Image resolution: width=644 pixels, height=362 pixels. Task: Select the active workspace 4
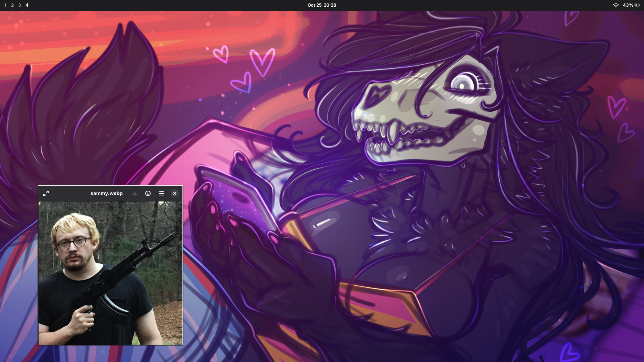(27, 5)
